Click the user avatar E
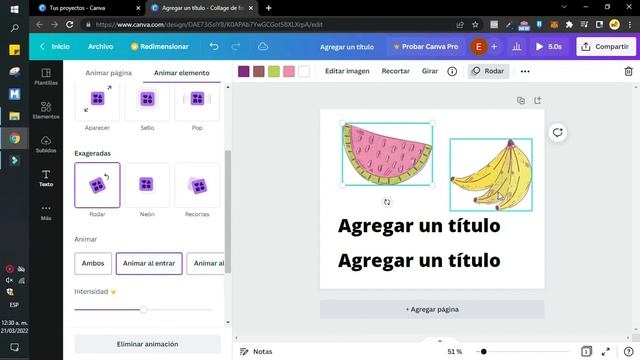This screenshot has width=640, height=360. point(478,47)
